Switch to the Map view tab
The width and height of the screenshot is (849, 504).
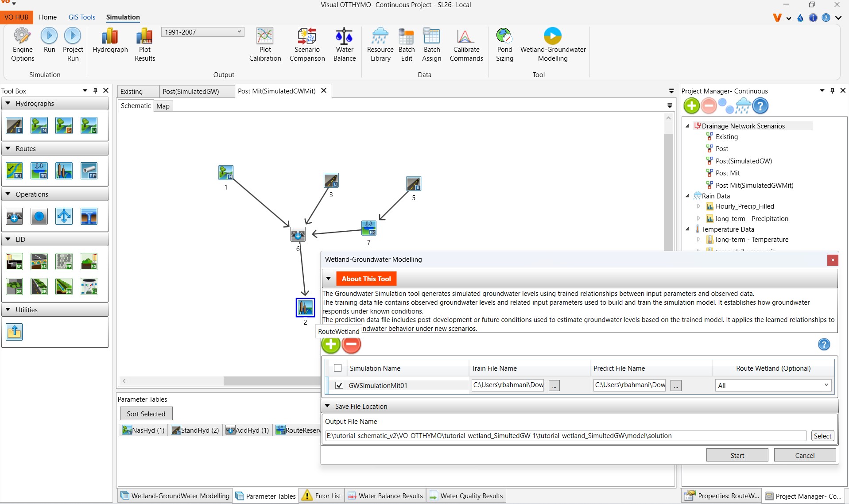(163, 106)
